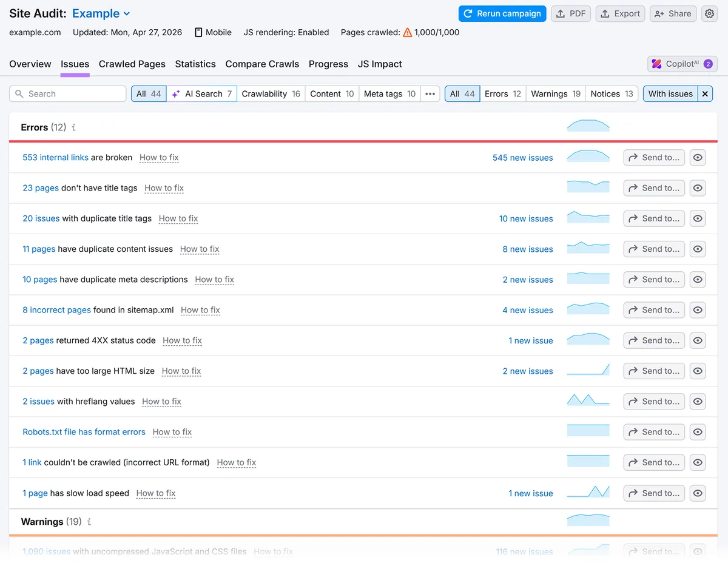This screenshot has height=563, width=728.
Task: Close the With issues filter
Action: coord(705,93)
